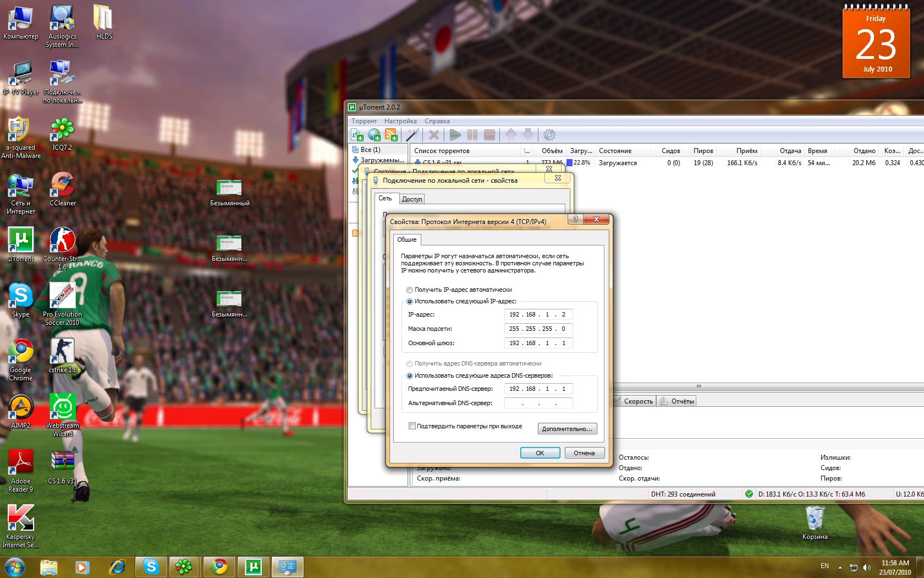Select Общие tab in TCP/IPv4 dialog
Viewport: 924px width, 578px height.
coord(407,239)
